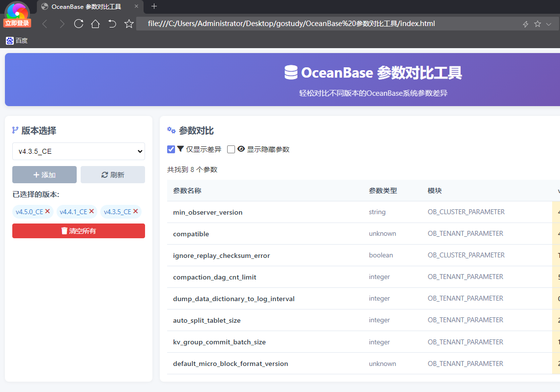The height and width of the screenshot is (392, 560).
Task: Click the 立即登录 browser avatar
Action: (17, 14)
